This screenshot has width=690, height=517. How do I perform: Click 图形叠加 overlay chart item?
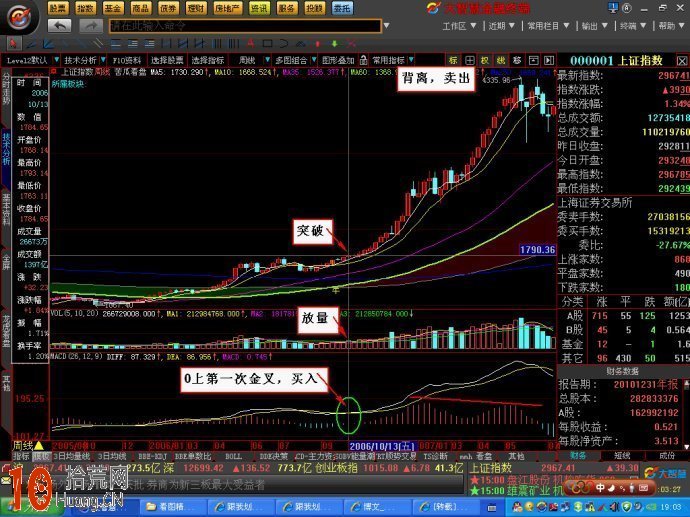(338, 60)
